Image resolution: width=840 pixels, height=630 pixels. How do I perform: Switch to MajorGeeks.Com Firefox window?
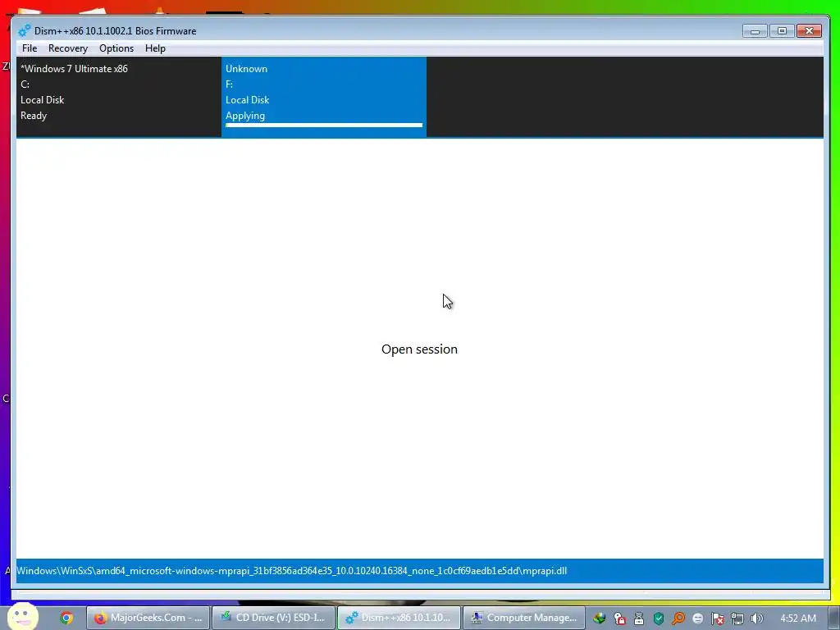(x=148, y=618)
